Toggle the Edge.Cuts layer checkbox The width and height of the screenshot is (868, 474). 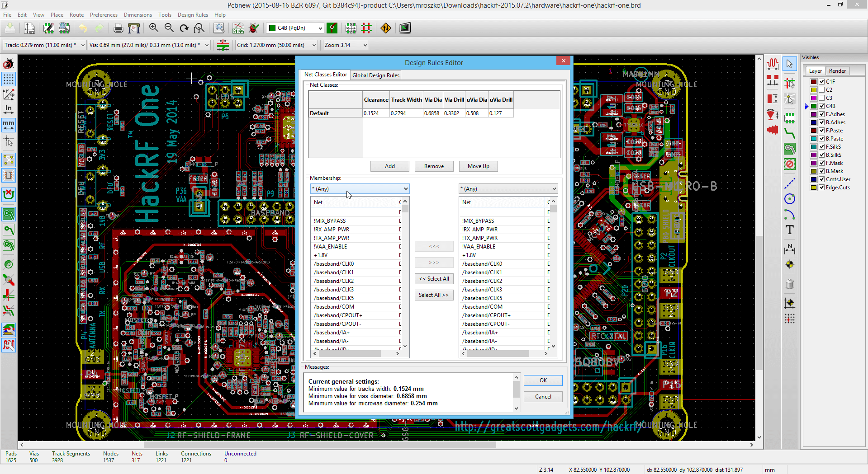click(x=821, y=188)
